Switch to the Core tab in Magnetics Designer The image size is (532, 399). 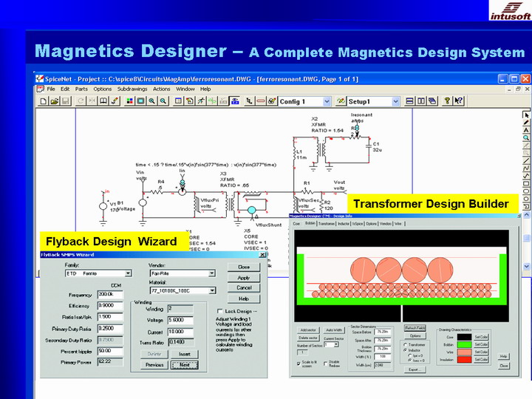coord(296,224)
